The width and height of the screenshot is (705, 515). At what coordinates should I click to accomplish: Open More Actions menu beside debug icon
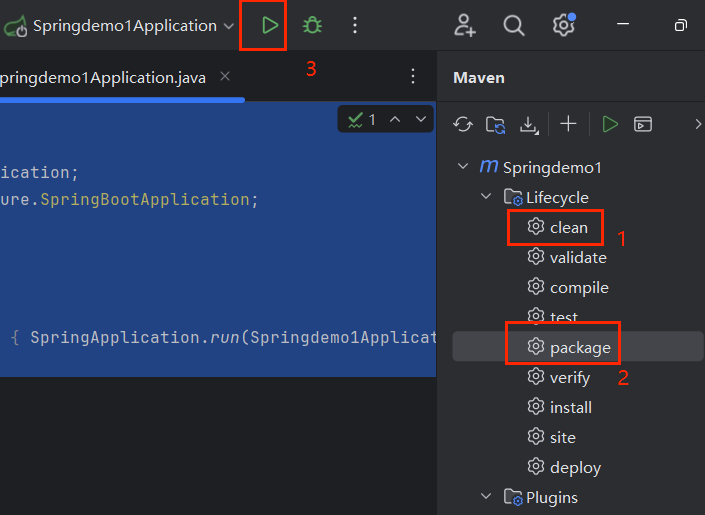(355, 25)
